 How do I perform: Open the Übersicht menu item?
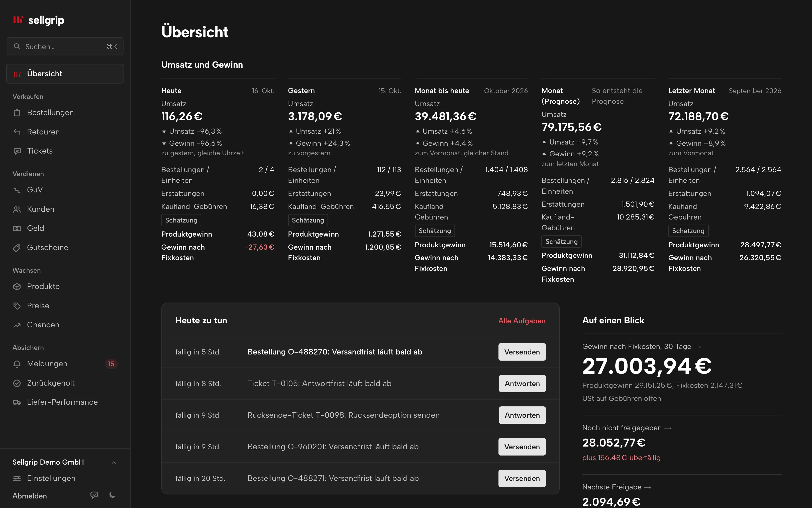coord(65,74)
